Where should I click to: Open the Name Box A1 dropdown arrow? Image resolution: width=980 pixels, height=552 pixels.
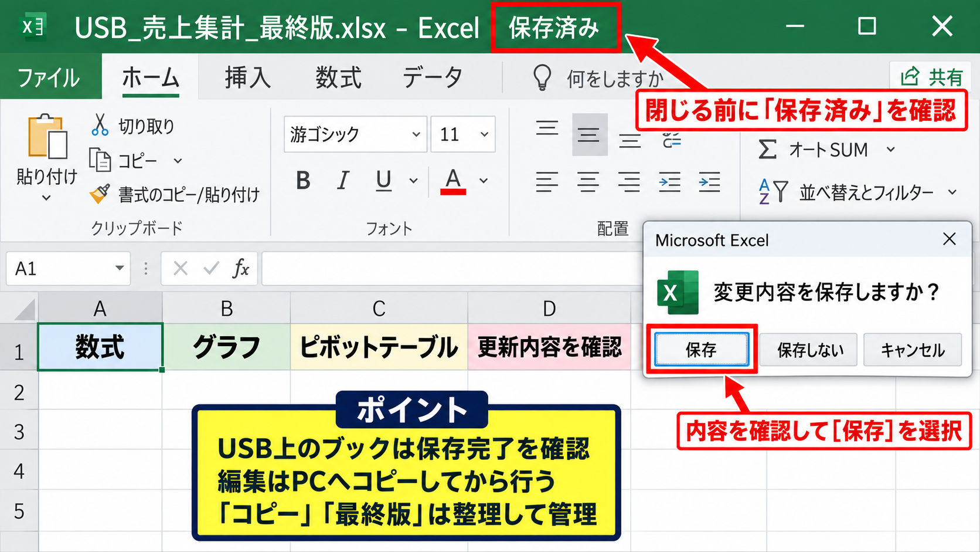click(120, 268)
